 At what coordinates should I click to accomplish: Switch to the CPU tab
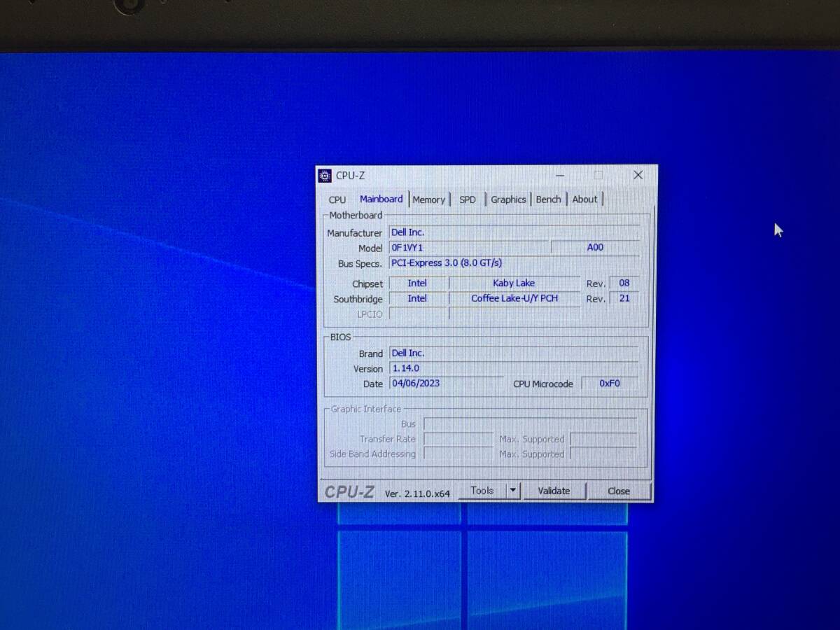[337, 199]
